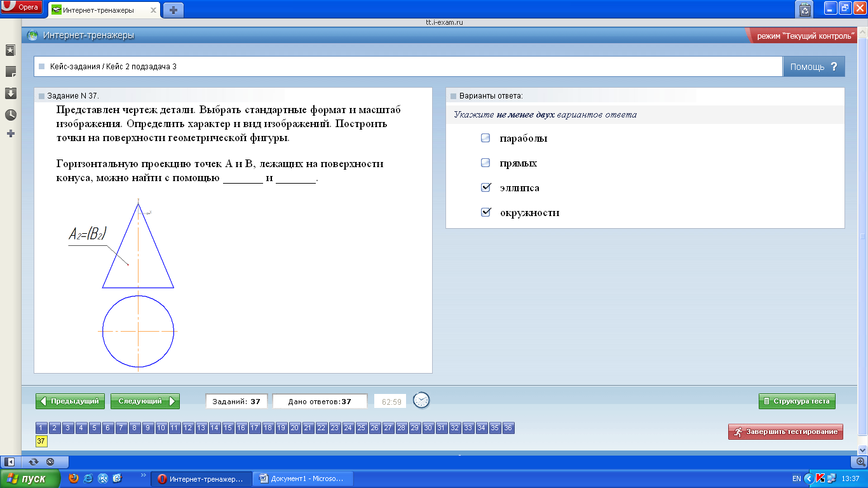868x488 pixels.
Task: Expand quick launch overflow chevron
Action: click(x=143, y=475)
